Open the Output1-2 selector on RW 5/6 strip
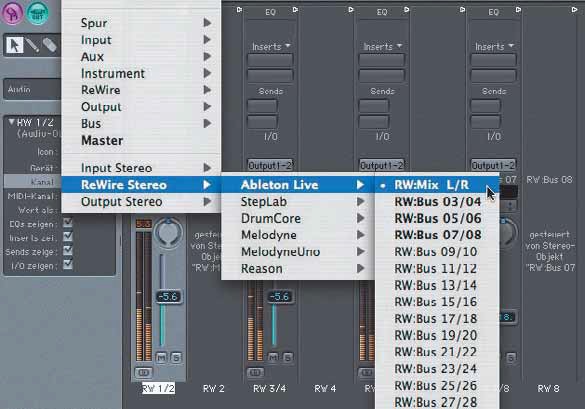The height and width of the screenshot is (409, 585). (x=382, y=165)
